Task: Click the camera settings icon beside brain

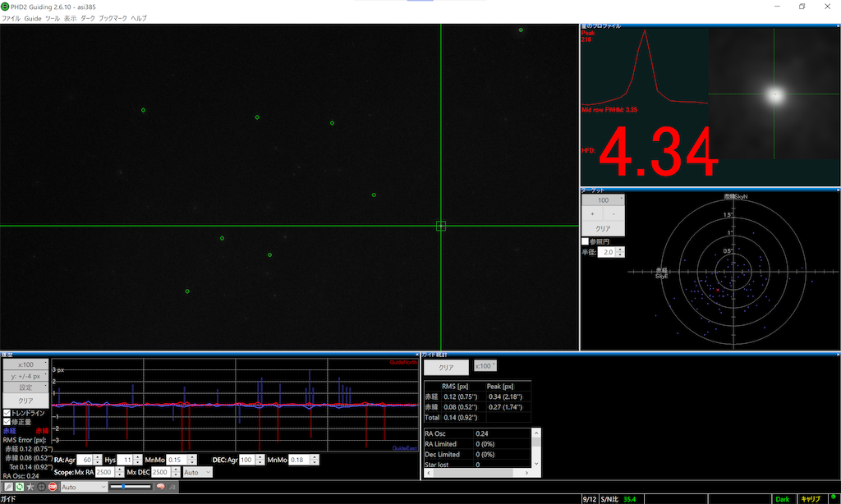Action: [172, 487]
